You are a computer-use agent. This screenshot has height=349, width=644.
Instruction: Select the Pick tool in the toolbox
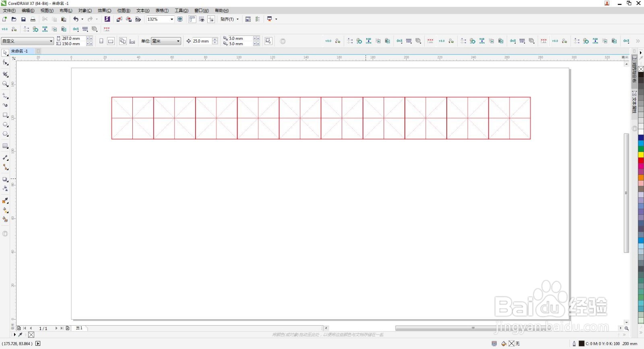pyautogui.click(x=5, y=53)
